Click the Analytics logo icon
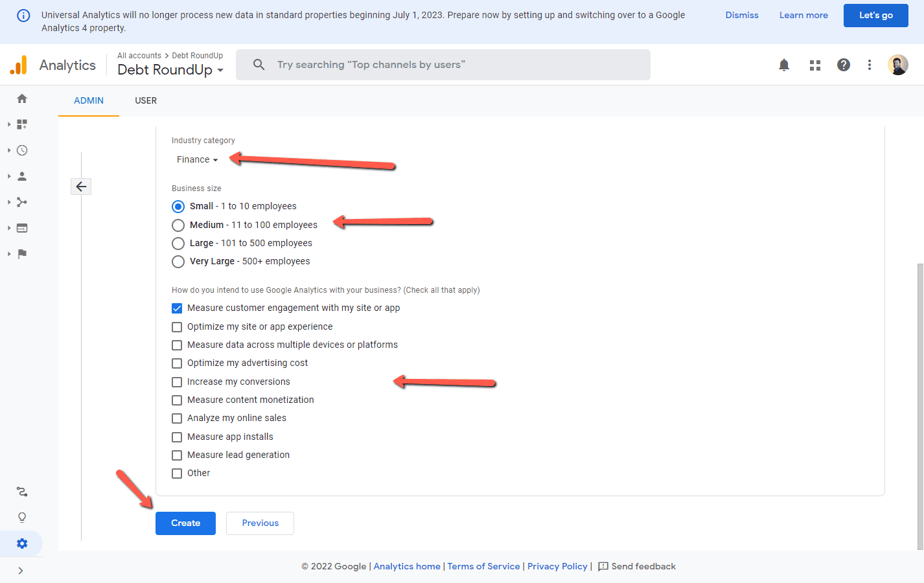This screenshot has height=583, width=924. point(19,65)
